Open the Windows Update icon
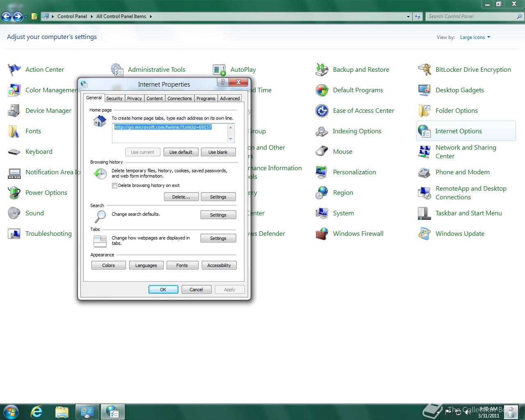The height and width of the screenshot is (420, 525). (x=425, y=234)
